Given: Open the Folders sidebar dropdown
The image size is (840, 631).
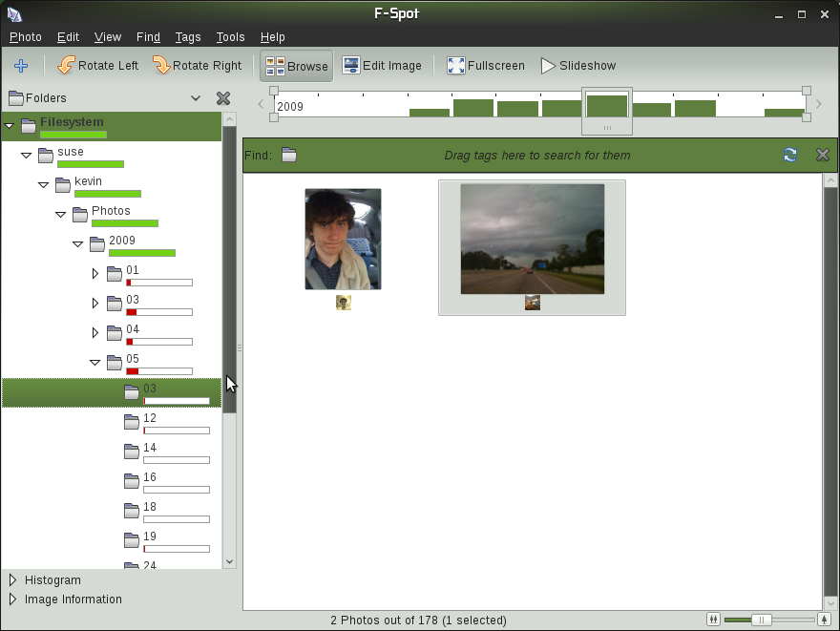Looking at the screenshot, I should click(196, 98).
